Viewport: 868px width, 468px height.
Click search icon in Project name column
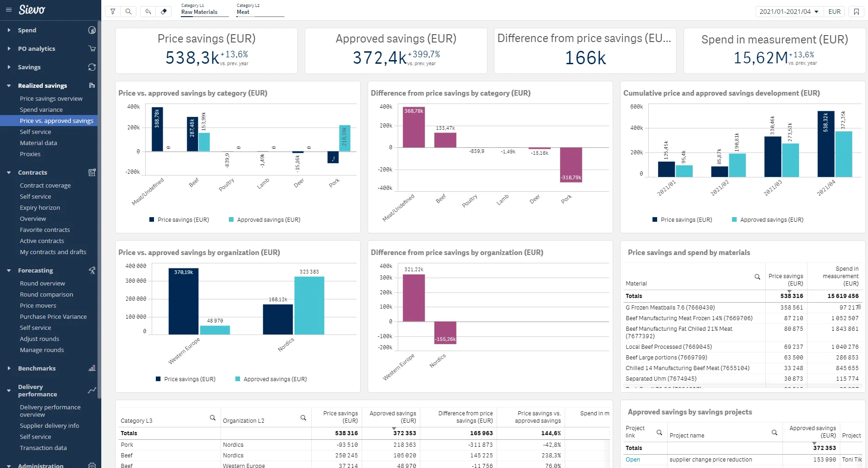774,432
